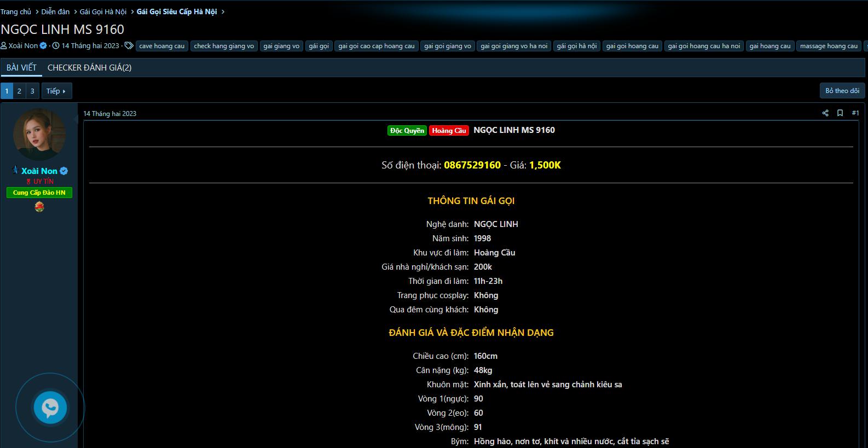Select the BÀI VIẾT tab
The height and width of the screenshot is (448, 868).
pyautogui.click(x=21, y=68)
